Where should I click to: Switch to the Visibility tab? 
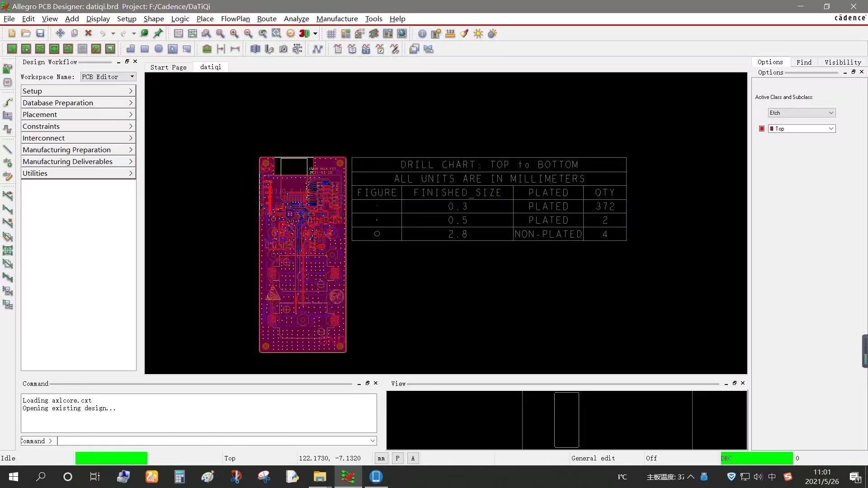coord(843,62)
